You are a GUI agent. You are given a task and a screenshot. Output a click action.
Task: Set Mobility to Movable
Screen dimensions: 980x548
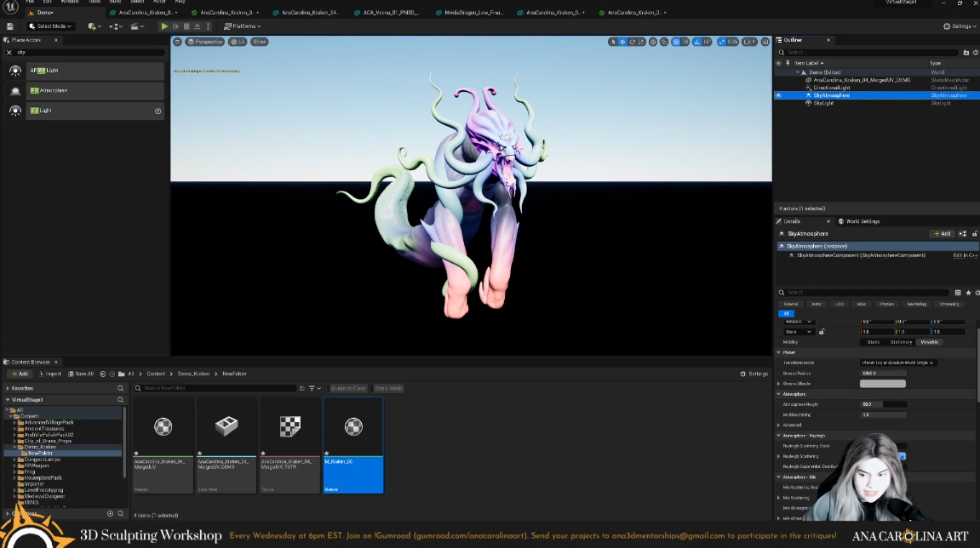(x=930, y=342)
